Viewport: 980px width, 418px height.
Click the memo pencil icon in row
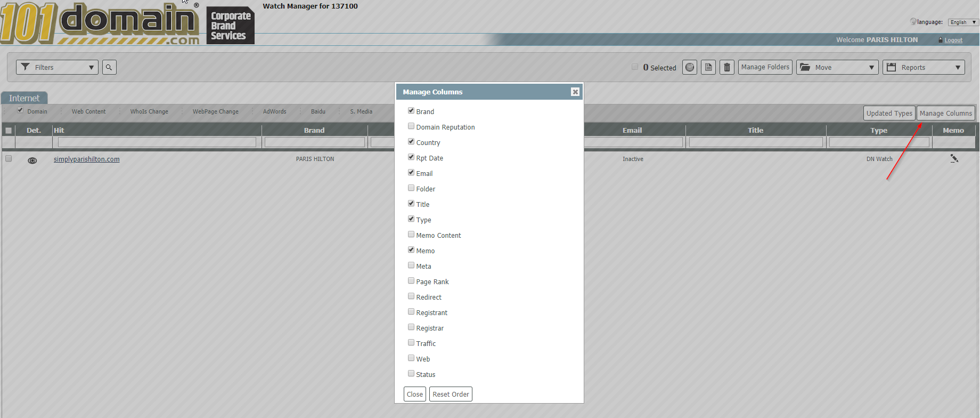tap(954, 159)
